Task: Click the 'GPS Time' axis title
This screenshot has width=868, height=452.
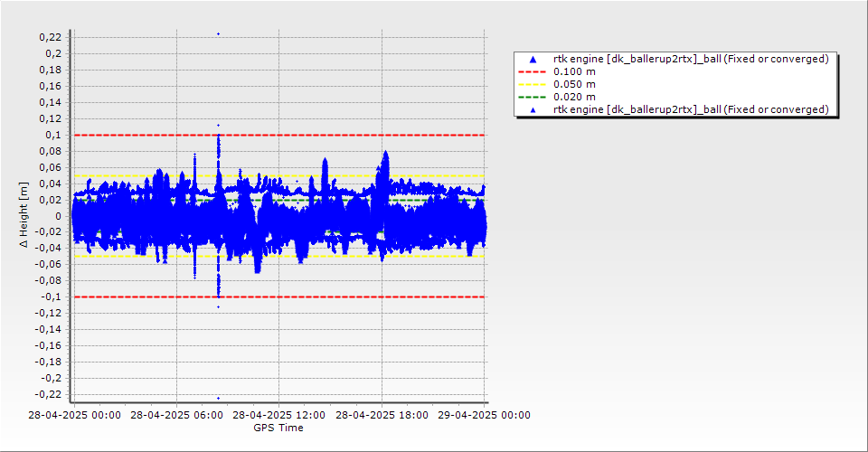Action: click(x=278, y=428)
